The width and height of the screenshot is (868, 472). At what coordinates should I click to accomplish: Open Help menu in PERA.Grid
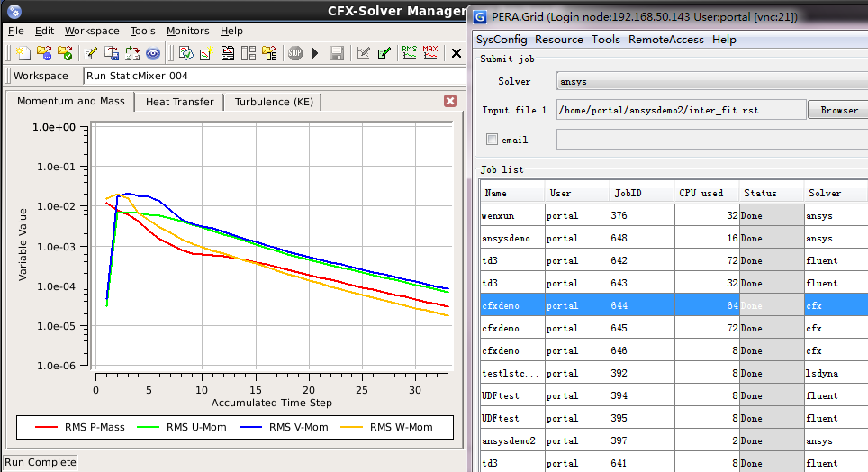coord(724,40)
